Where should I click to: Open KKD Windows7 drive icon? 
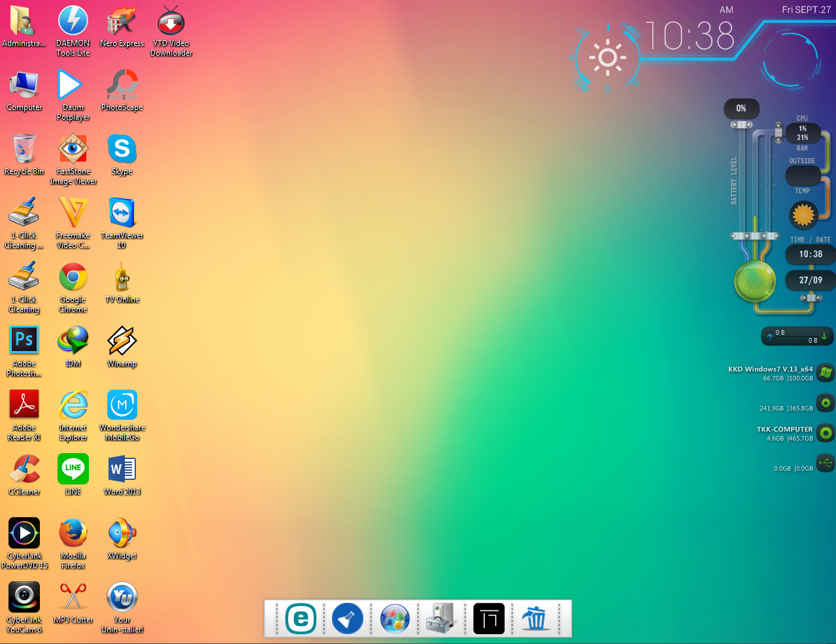[826, 373]
